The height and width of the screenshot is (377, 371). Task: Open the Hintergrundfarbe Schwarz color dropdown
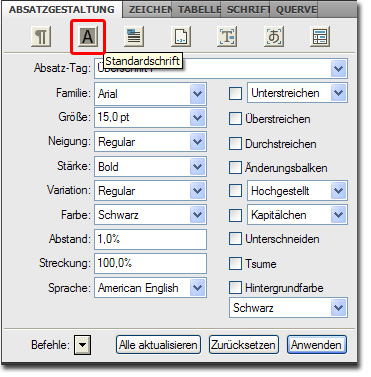pyautogui.click(x=338, y=308)
